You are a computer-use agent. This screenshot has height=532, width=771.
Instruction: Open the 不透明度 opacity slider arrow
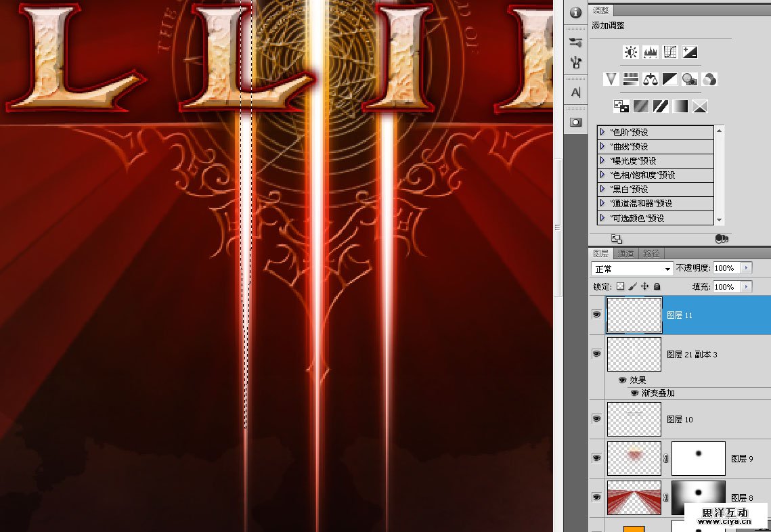tap(747, 268)
